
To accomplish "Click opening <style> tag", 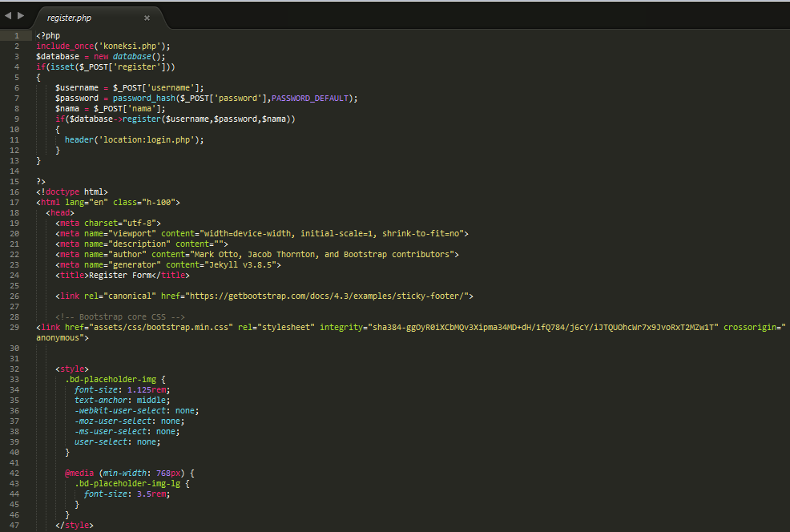I will pyautogui.click(x=72, y=369).
